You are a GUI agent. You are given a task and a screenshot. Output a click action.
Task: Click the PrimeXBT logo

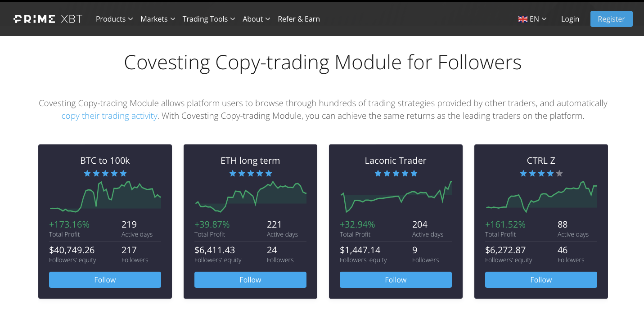click(x=47, y=18)
